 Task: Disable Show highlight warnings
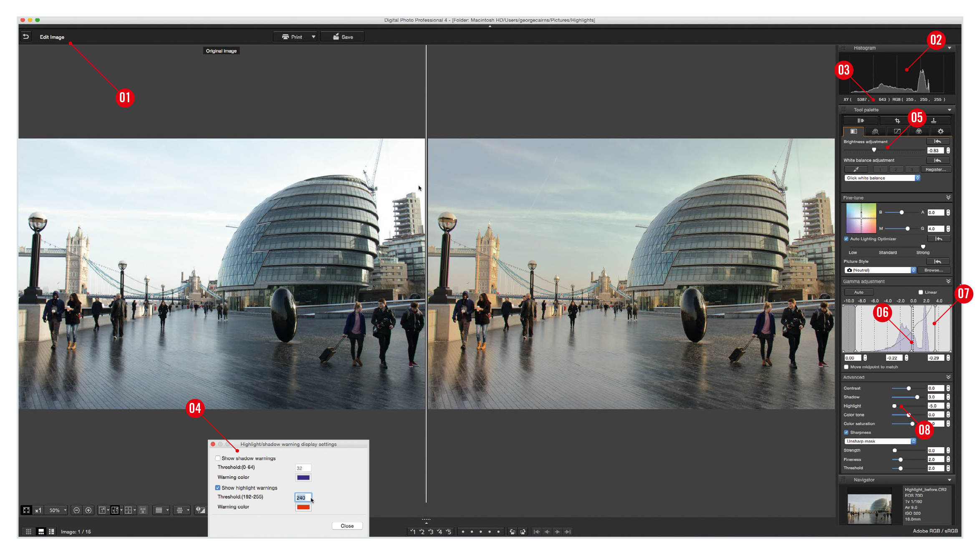[x=218, y=487]
